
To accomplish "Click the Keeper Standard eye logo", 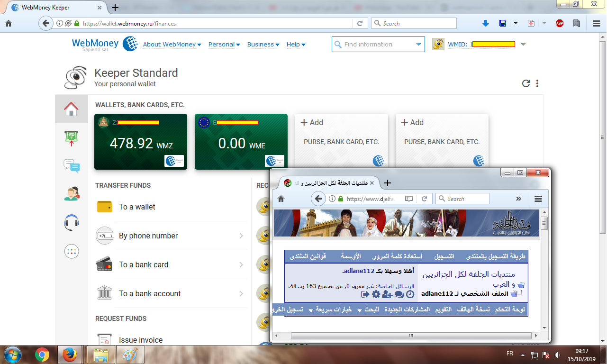I will 76,78.
